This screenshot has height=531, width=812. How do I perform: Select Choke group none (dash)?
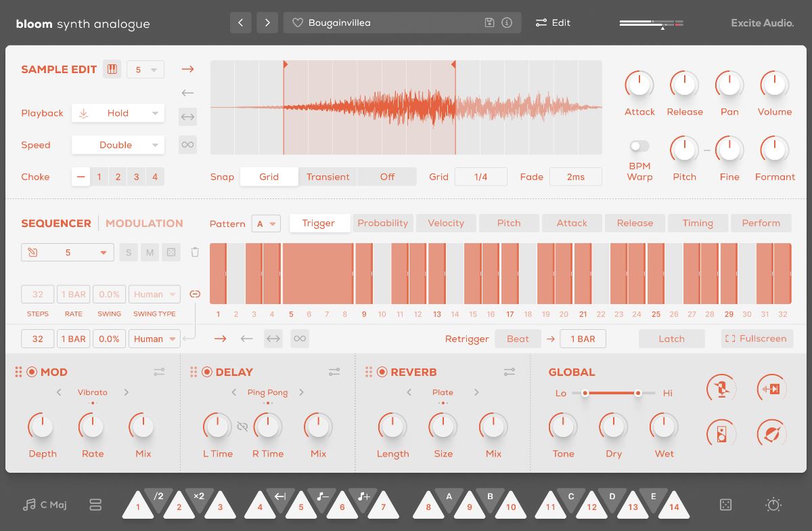click(81, 177)
